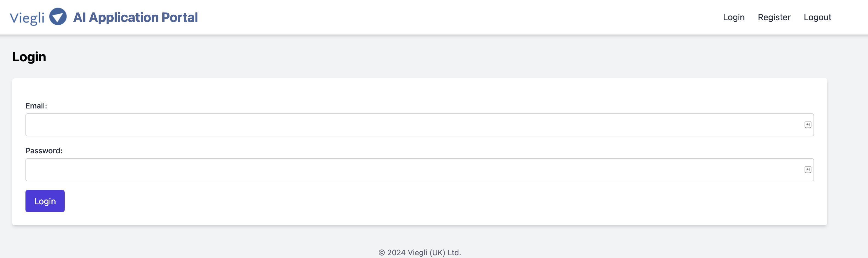Screen dimensions: 868x258
Task: Open the Login page from top navigation
Action: point(734,17)
